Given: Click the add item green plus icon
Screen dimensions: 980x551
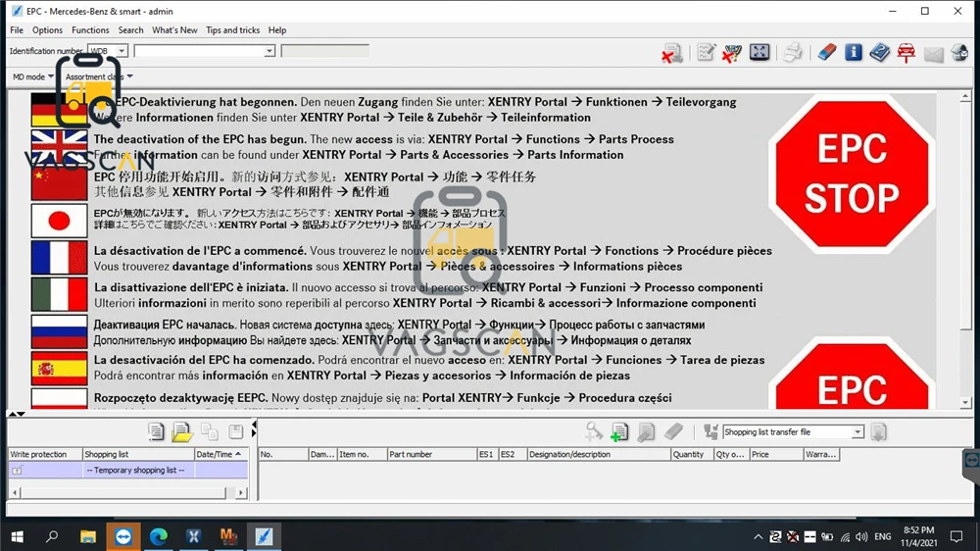Looking at the screenshot, I should 619,431.
